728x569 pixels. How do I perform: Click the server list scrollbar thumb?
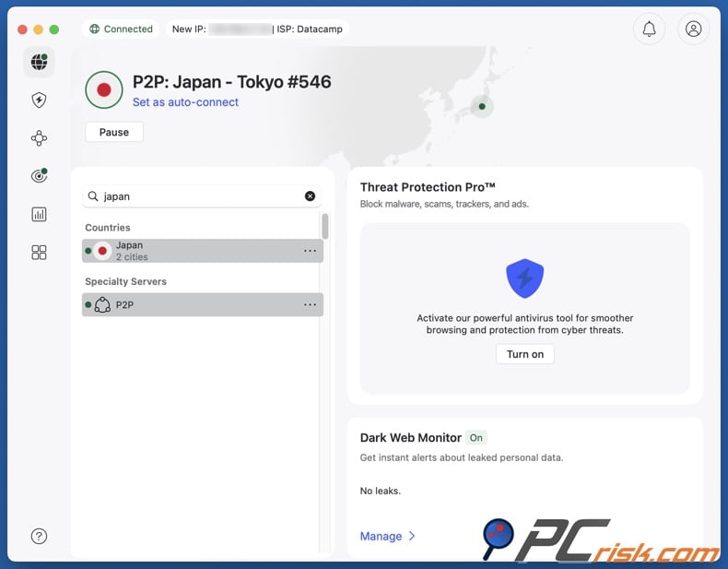click(325, 226)
